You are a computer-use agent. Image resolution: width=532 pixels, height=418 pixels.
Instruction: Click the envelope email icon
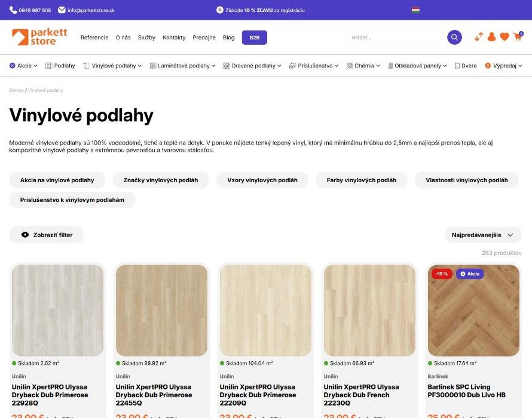click(x=62, y=10)
